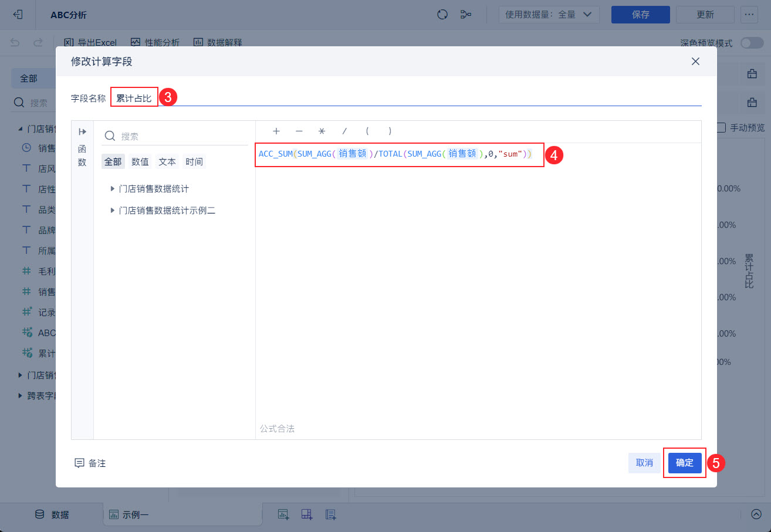Open the 使用数据量 全量 dropdown
This screenshot has height=532, width=771.
[549, 15]
